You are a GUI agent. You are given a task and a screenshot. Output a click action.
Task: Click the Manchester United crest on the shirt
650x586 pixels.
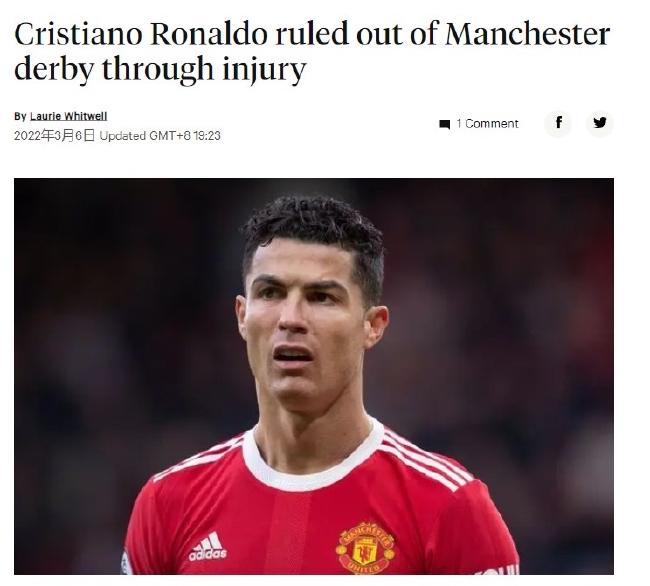click(365, 548)
